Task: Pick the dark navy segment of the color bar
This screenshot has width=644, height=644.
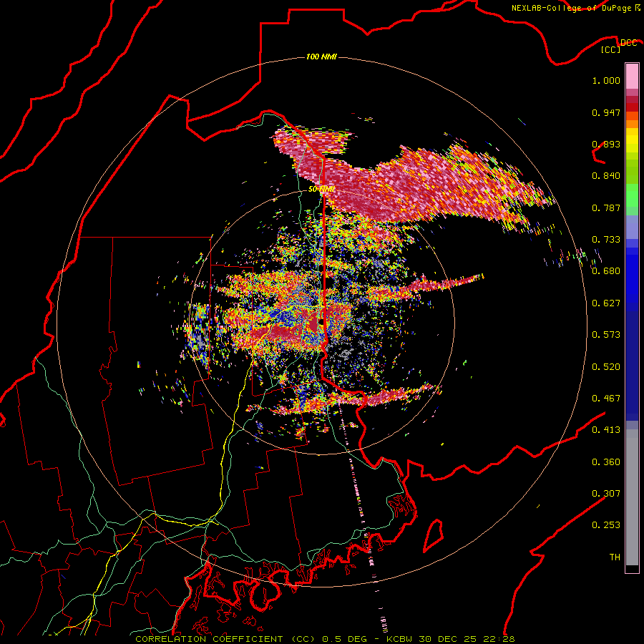Action: point(632,366)
